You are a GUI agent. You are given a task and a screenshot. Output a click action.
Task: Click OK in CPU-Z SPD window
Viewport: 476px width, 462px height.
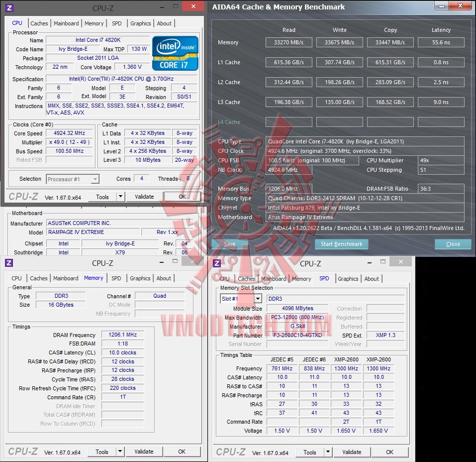pyautogui.click(x=390, y=452)
